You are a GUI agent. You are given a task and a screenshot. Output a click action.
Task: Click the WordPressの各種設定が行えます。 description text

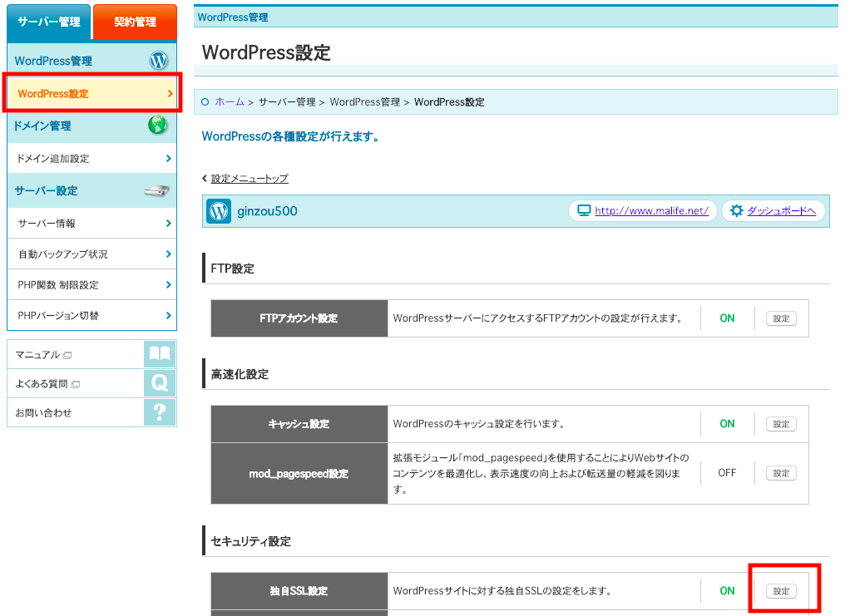pos(290,136)
